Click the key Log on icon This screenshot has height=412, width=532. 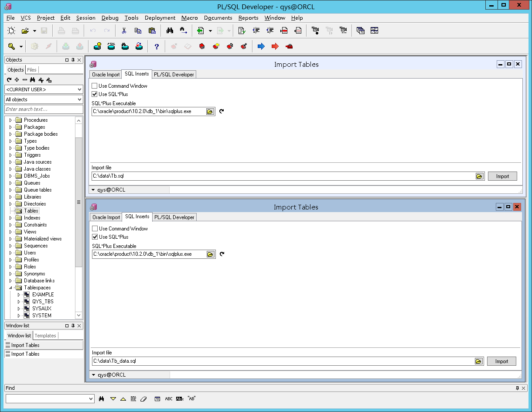coord(12,46)
